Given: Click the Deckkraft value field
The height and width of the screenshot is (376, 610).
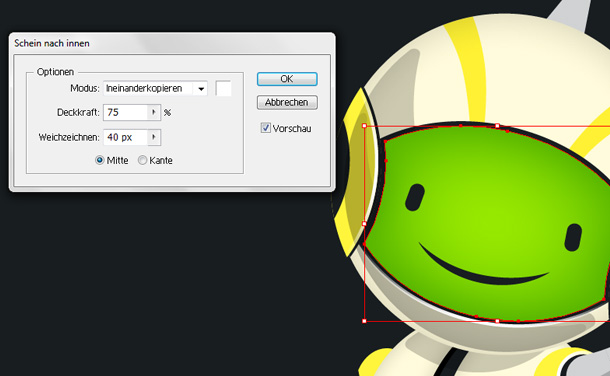Looking at the screenshot, I should (x=125, y=112).
